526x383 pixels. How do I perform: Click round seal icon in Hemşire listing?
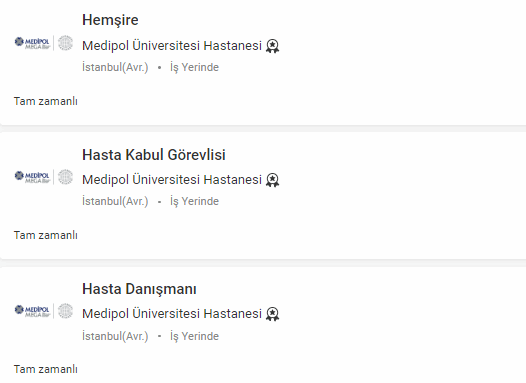(65, 43)
